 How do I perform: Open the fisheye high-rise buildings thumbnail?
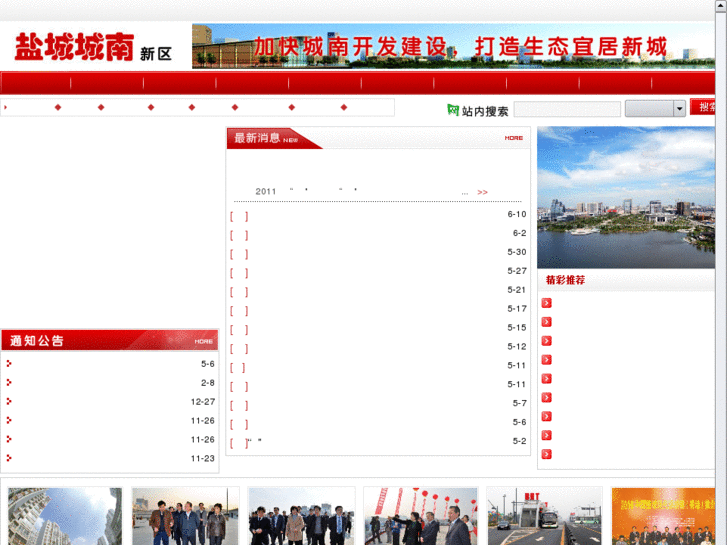[x=65, y=516]
